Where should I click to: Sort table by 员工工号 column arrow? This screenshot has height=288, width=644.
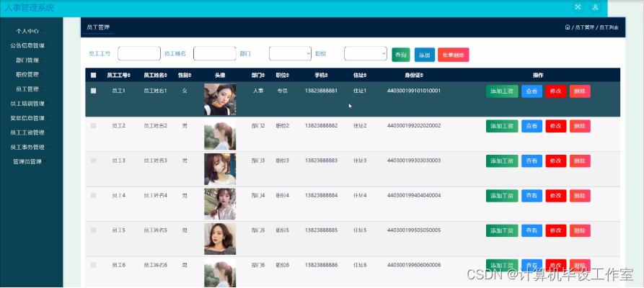click(129, 76)
